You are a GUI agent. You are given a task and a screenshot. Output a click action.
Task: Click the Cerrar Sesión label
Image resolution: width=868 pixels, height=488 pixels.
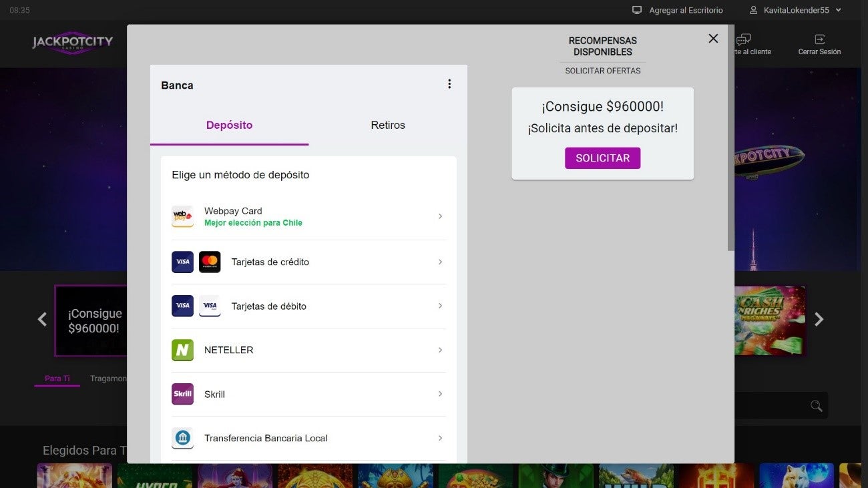tap(819, 52)
